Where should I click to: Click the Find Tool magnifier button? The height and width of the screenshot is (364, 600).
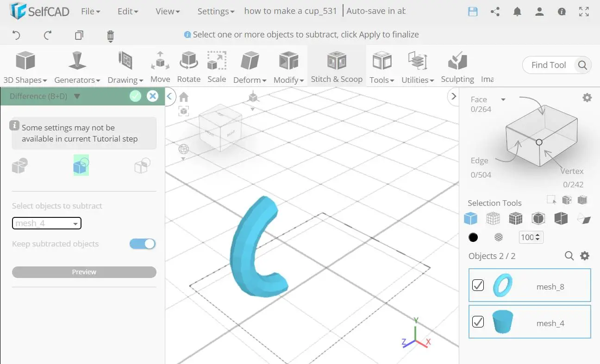coord(582,65)
